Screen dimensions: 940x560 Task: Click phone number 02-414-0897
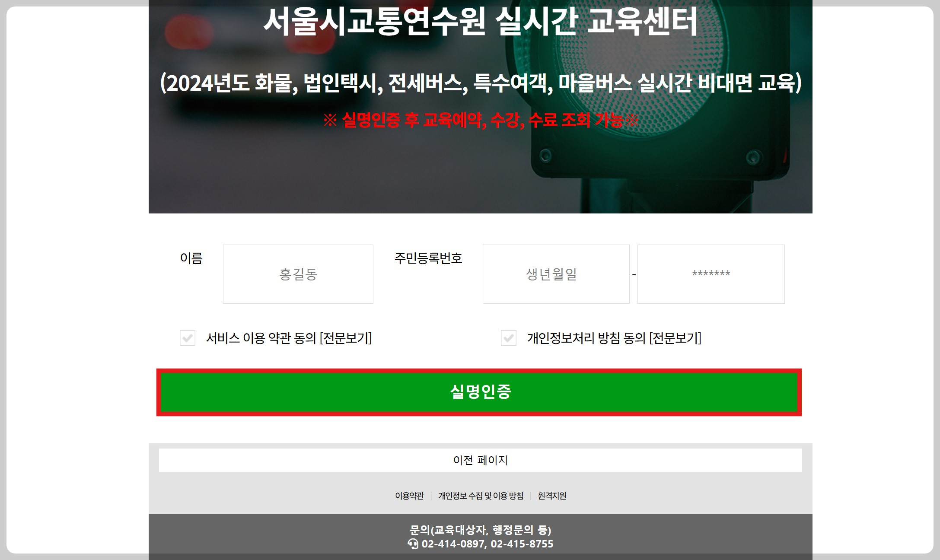tap(453, 544)
